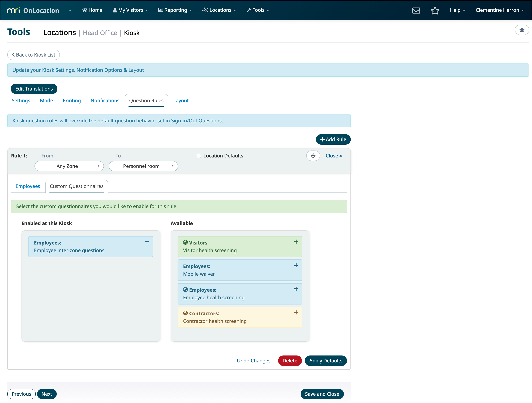Switch to the Layout tab
This screenshot has height=403, width=532.
click(181, 101)
